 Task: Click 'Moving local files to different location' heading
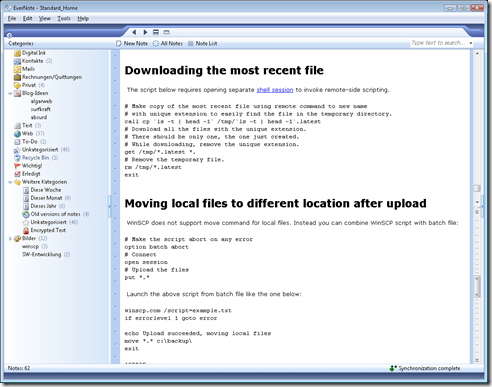(275, 203)
